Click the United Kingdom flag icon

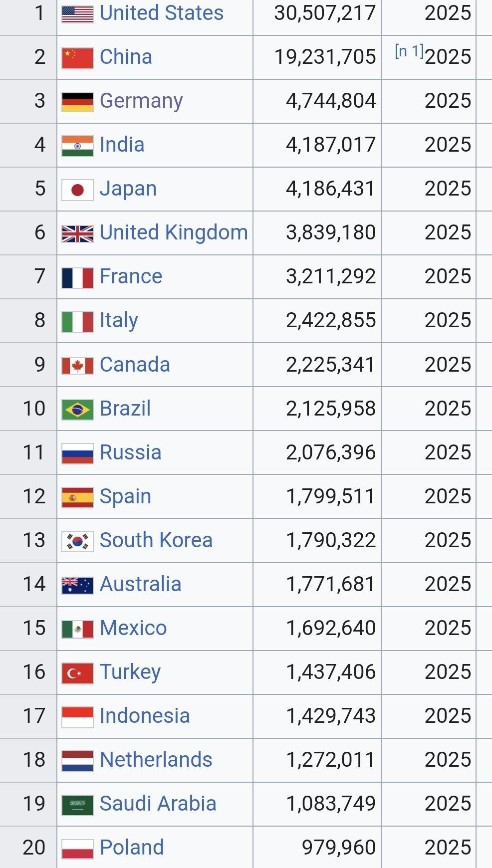pyautogui.click(x=77, y=233)
